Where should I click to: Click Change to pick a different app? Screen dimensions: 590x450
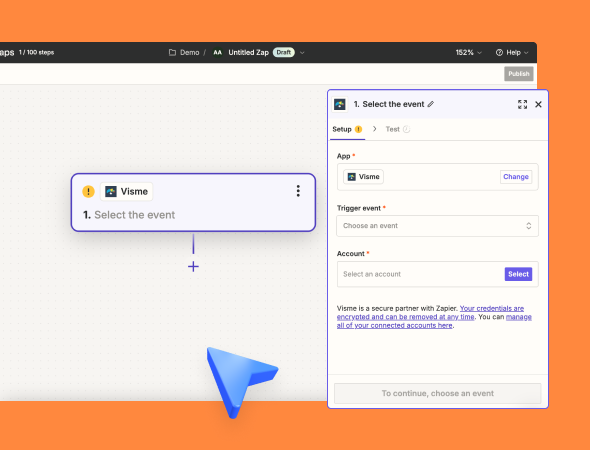coord(516,177)
